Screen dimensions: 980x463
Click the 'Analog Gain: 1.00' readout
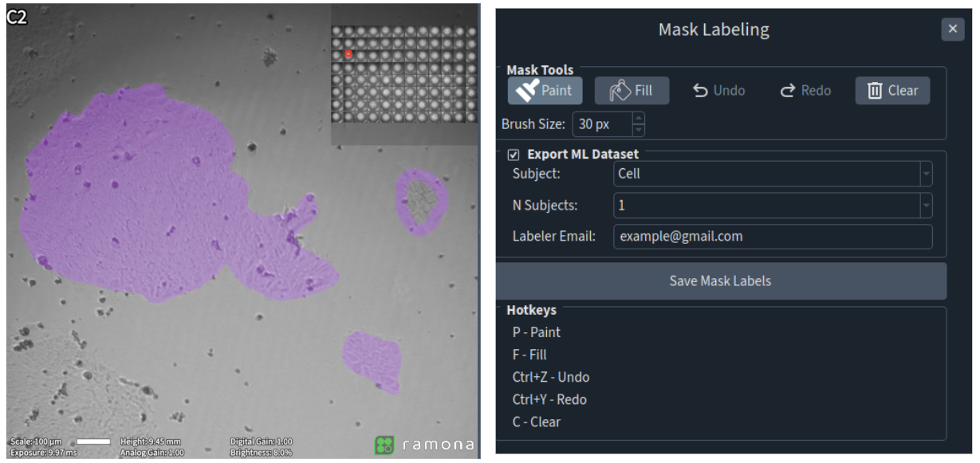click(152, 452)
